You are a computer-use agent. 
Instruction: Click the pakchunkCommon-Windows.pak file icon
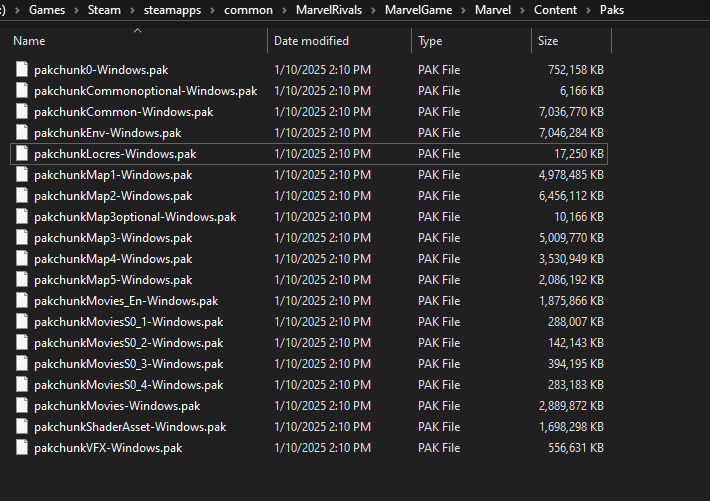point(22,111)
